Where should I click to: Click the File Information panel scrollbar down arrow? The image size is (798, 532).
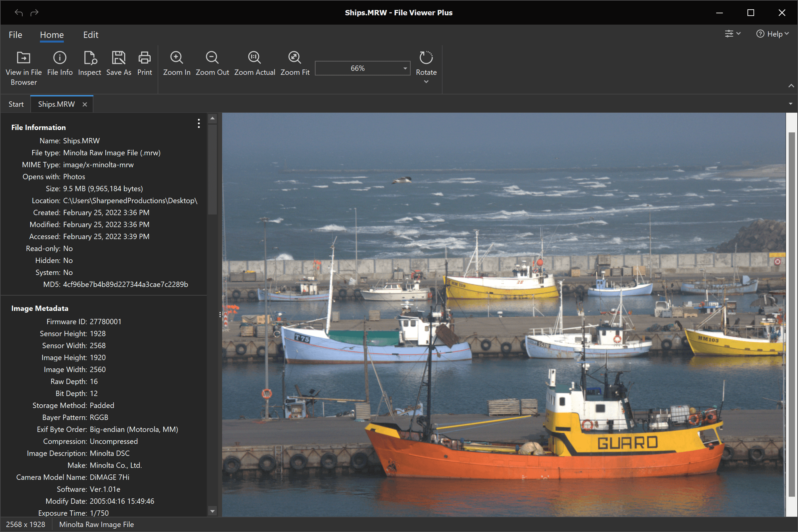[x=212, y=511]
